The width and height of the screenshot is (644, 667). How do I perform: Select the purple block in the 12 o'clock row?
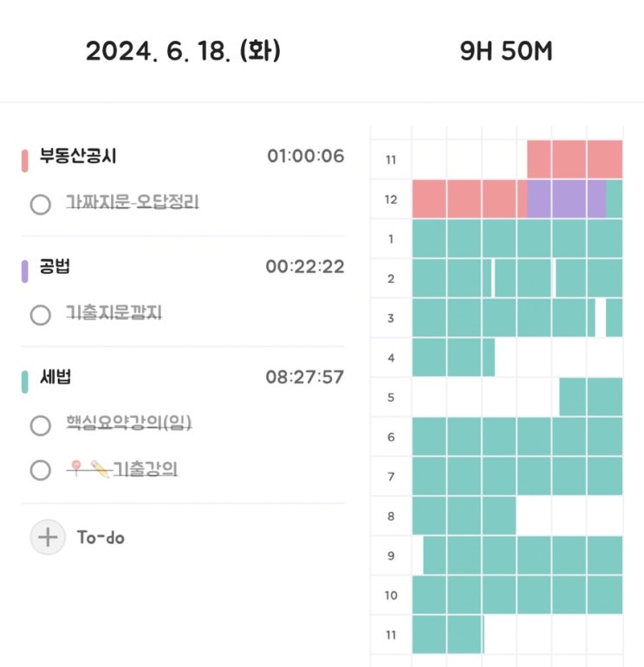(567, 199)
